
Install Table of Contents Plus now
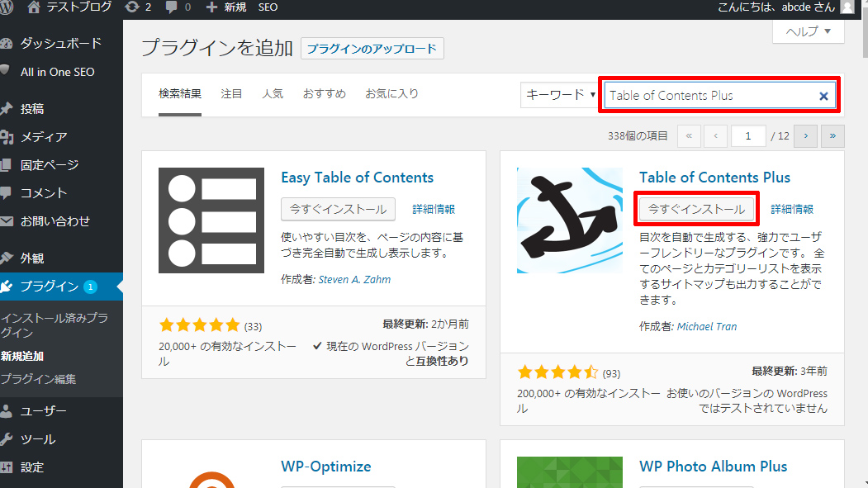[697, 209]
